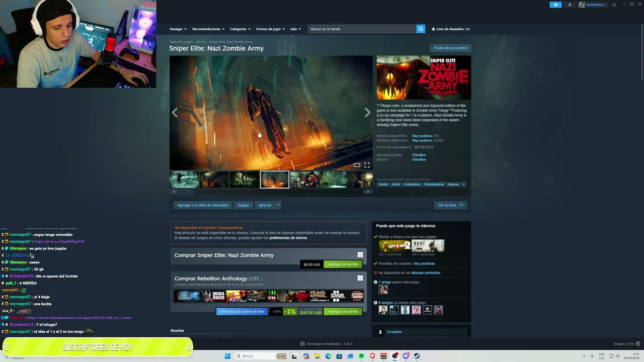Open Microsoft Edge from the taskbar
Viewport: 644px width, 362px height.
(x=328, y=356)
